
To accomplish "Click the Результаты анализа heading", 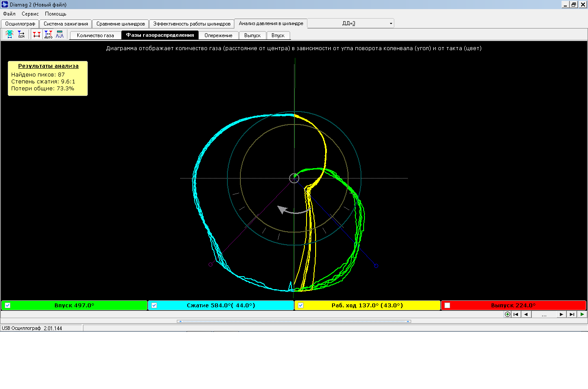I will click(x=48, y=66).
